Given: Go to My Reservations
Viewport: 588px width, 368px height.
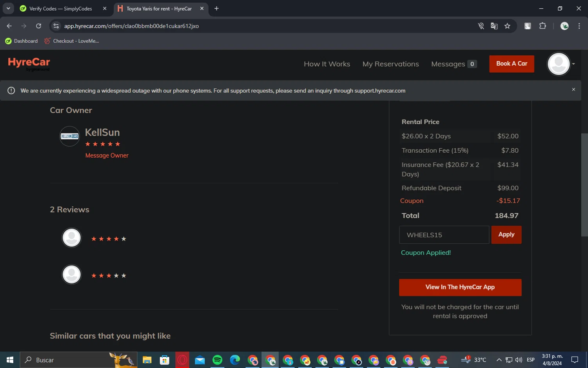Looking at the screenshot, I should (390, 64).
